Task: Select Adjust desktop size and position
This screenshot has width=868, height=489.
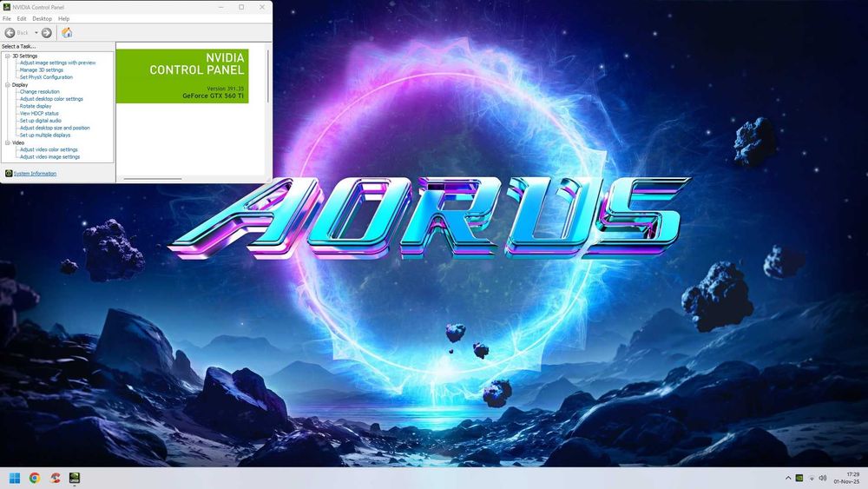Action: pyautogui.click(x=55, y=128)
